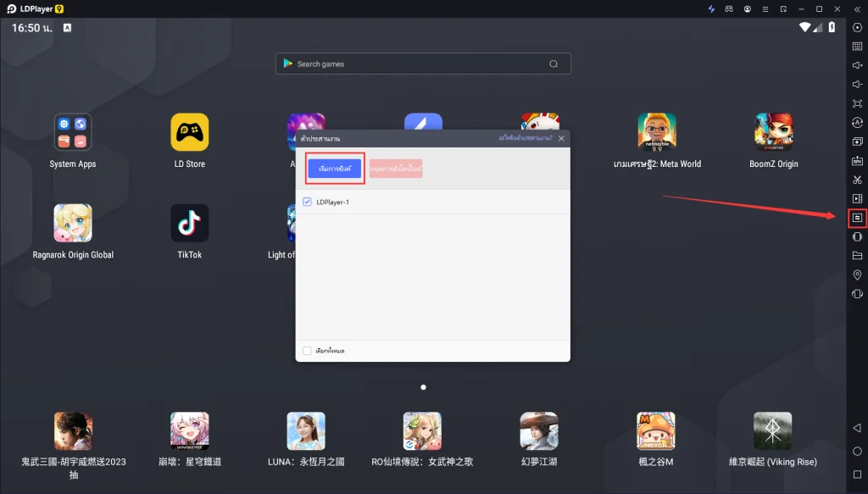Click the volume down sidebar icon
Viewport: 868px width, 494px height.
click(x=857, y=84)
